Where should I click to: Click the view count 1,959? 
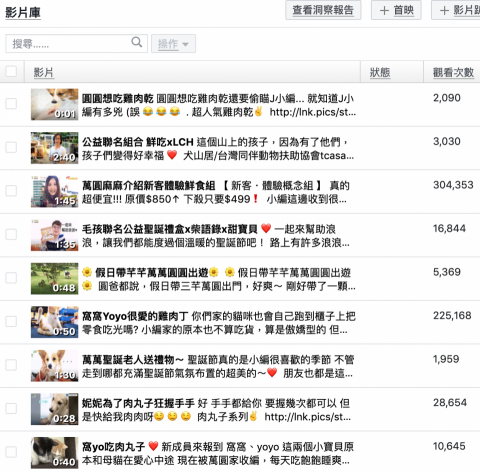[x=446, y=359]
